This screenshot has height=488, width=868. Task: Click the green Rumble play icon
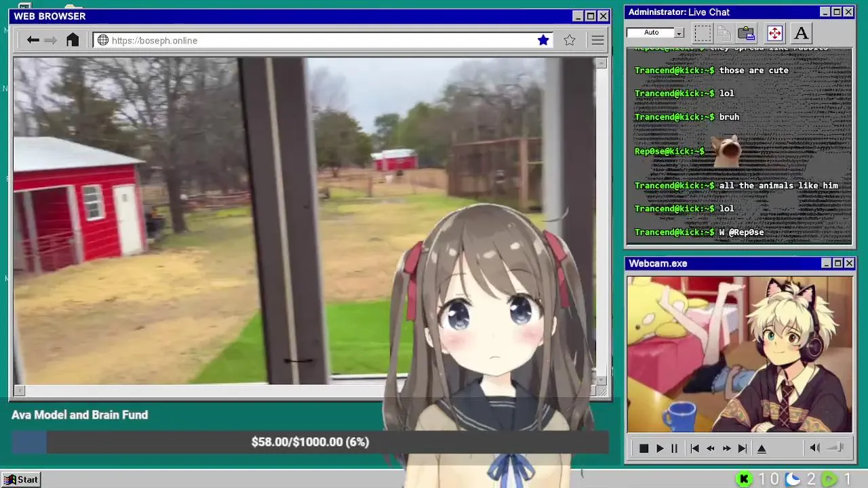[829, 479]
